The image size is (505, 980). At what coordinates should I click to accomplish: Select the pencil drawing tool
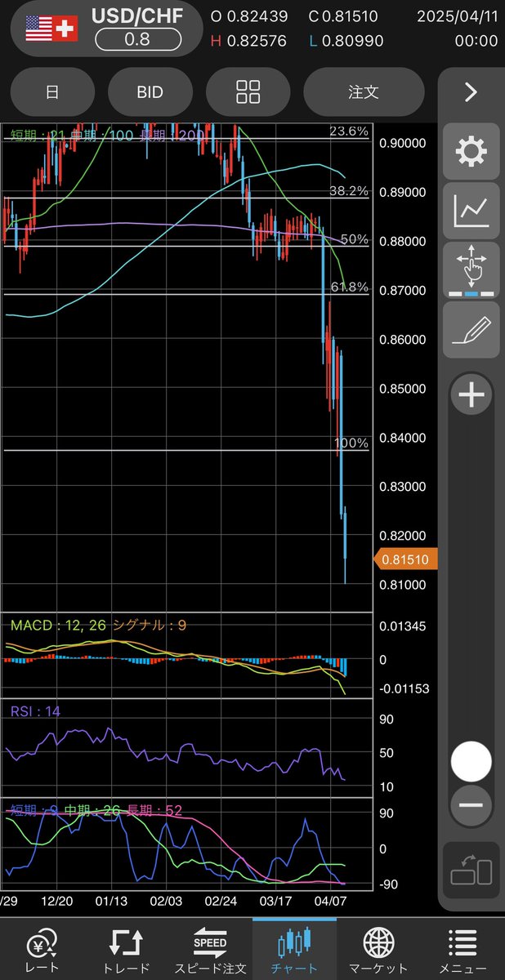click(x=471, y=330)
